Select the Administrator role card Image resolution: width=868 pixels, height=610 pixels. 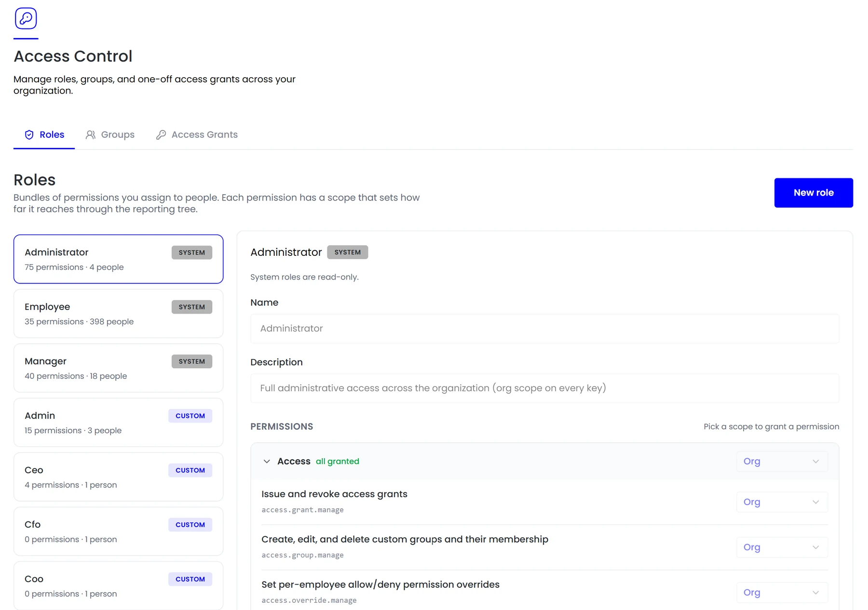click(118, 259)
